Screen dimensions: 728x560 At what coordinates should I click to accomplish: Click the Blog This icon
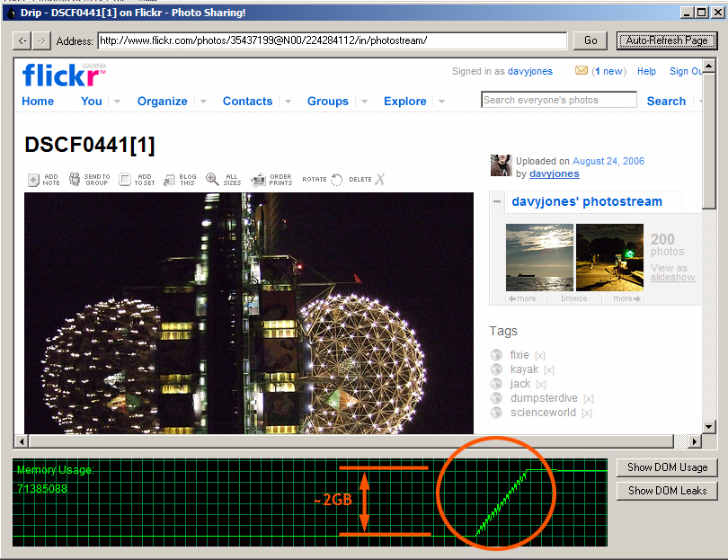click(168, 180)
